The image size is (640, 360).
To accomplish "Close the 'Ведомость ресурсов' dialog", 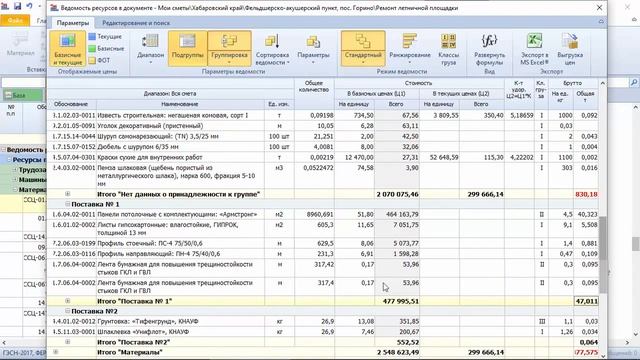I will [599, 8].
